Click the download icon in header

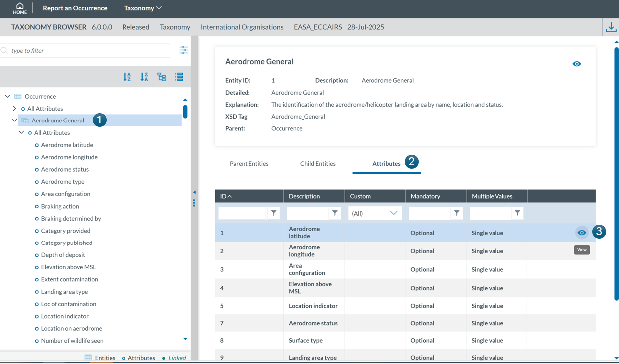click(x=611, y=27)
